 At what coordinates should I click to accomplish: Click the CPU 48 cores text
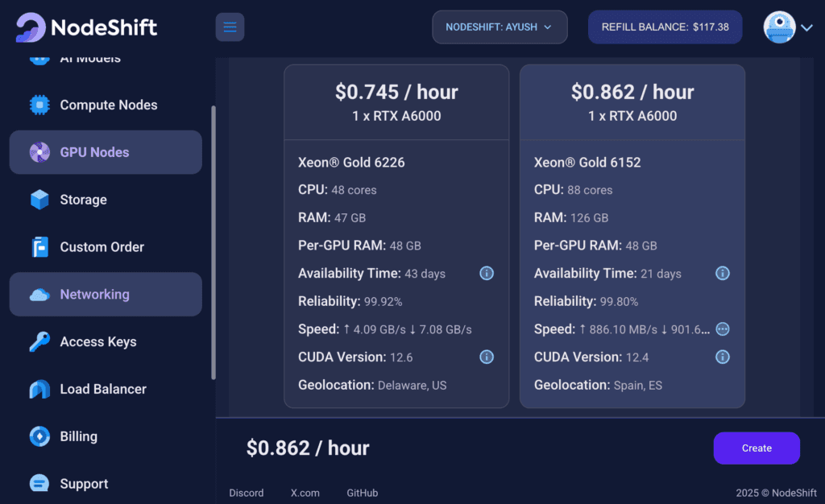338,190
